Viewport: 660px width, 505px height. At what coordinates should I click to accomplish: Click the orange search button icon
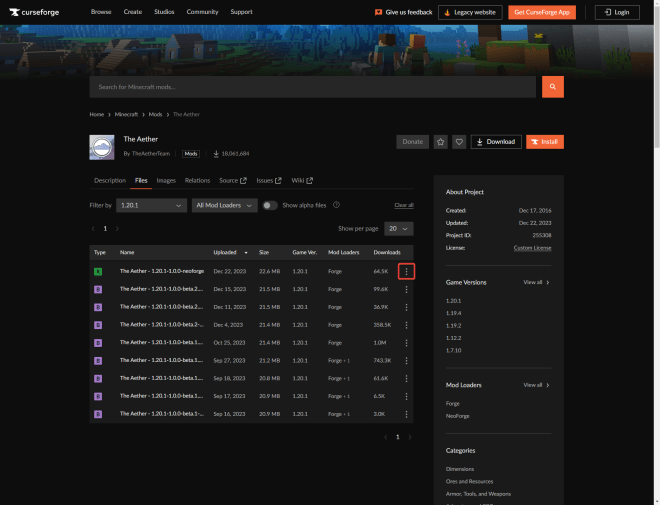click(x=553, y=87)
